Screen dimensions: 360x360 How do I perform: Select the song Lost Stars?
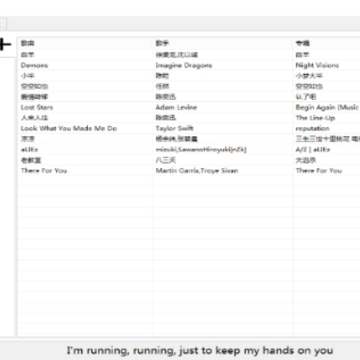(x=37, y=107)
